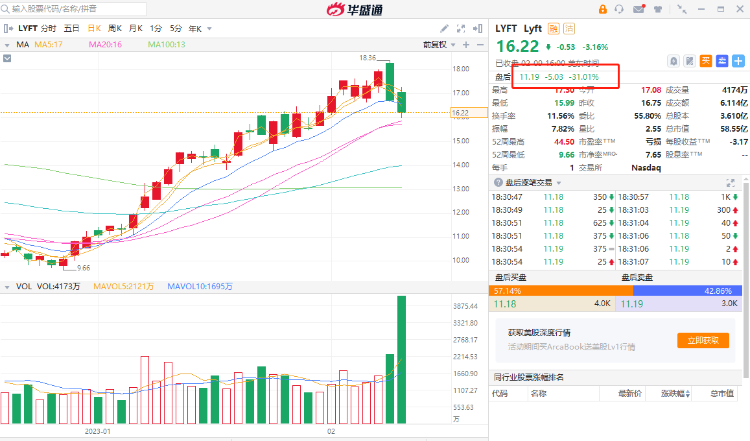Select 5分 minute chart tab
Image resolution: width=750 pixels, height=441 pixels.
coord(176,29)
